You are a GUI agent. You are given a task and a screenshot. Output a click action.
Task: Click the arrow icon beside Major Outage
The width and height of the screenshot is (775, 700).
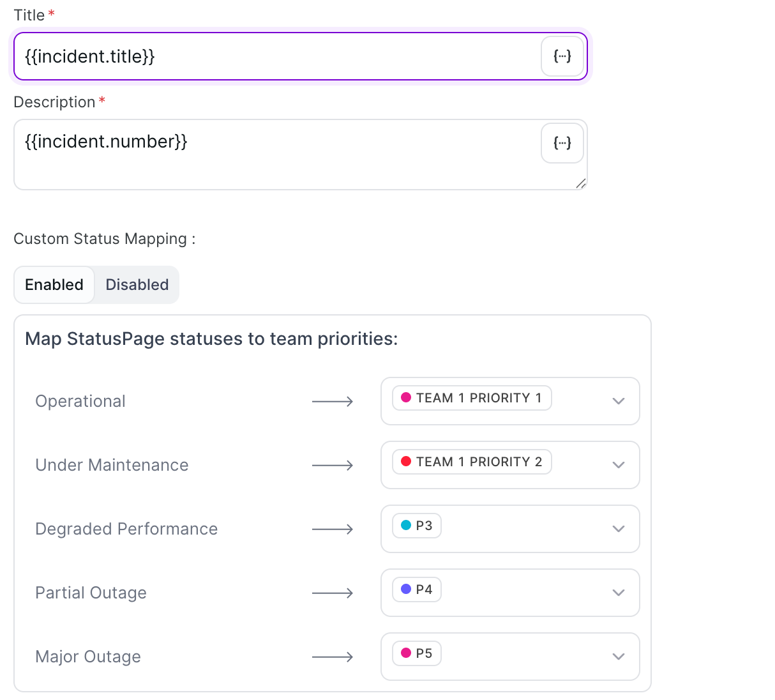click(332, 657)
